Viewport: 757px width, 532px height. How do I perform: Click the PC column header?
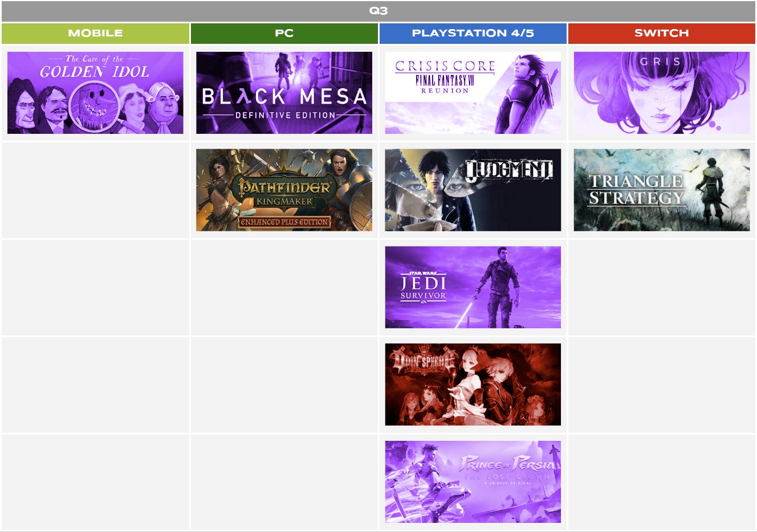coord(284,34)
